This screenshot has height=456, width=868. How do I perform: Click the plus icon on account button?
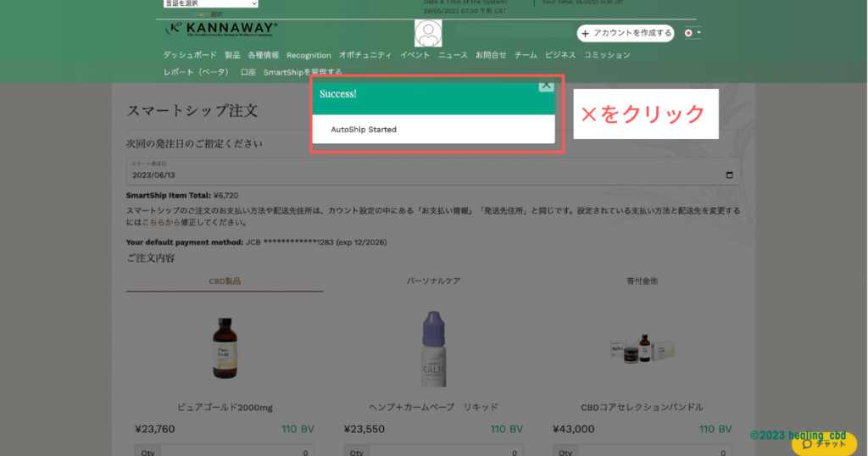coord(585,34)
